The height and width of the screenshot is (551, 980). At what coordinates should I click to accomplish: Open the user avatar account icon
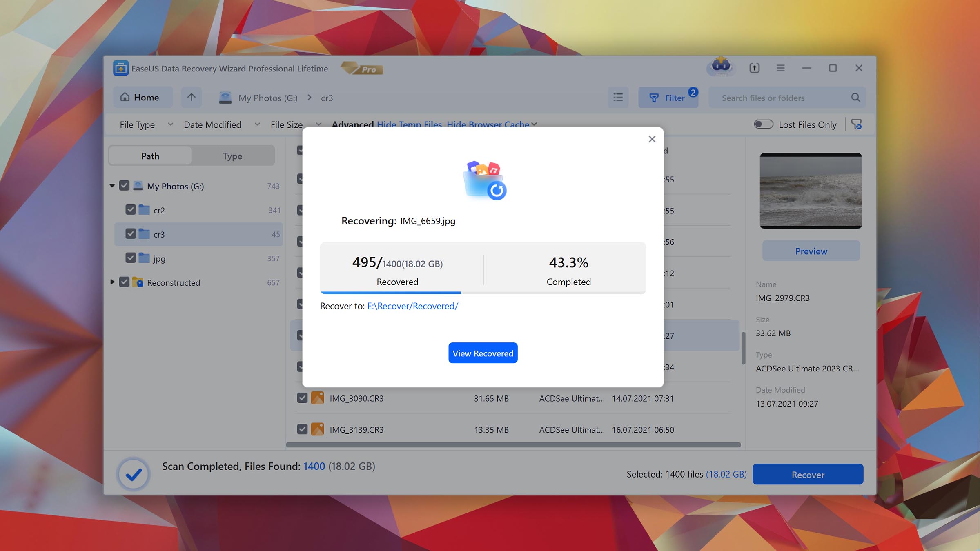point(721,66)
